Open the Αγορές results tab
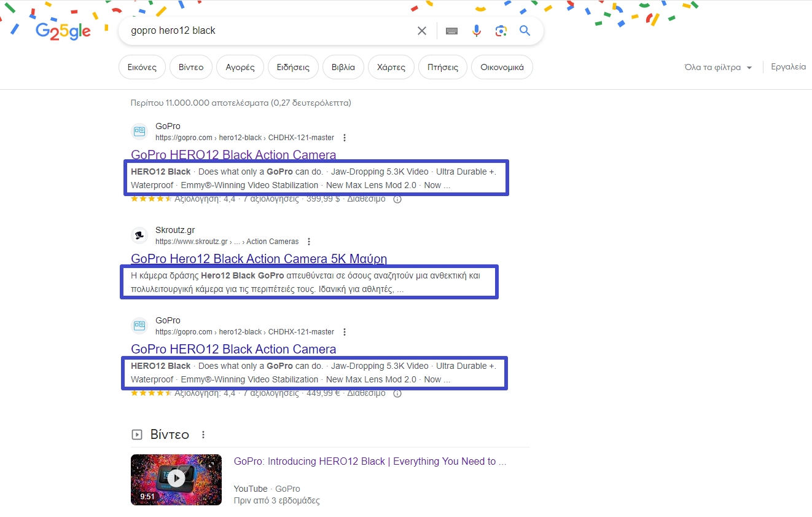 (240, 67)
